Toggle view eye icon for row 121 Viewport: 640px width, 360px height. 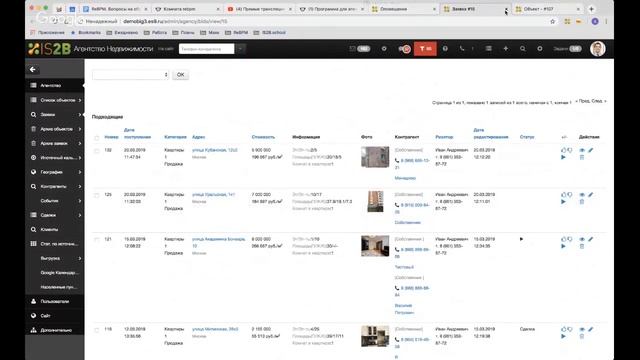(x=582, y=239)
